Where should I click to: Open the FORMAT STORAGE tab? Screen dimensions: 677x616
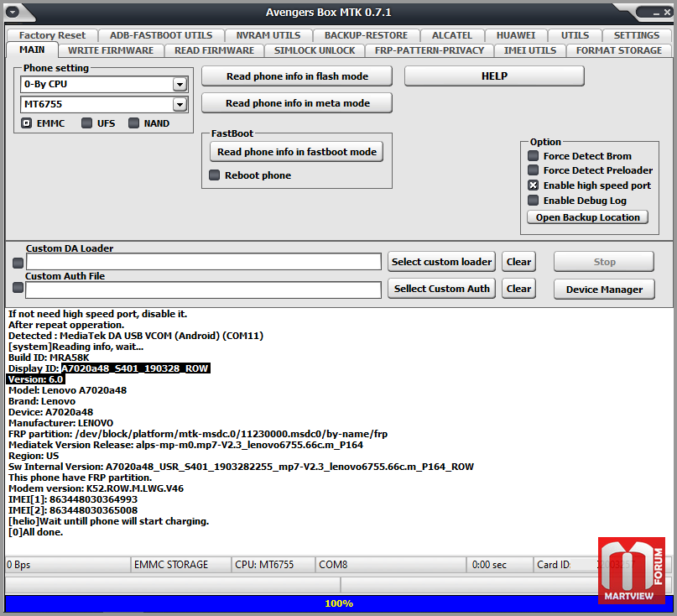(x=619, y=50)
